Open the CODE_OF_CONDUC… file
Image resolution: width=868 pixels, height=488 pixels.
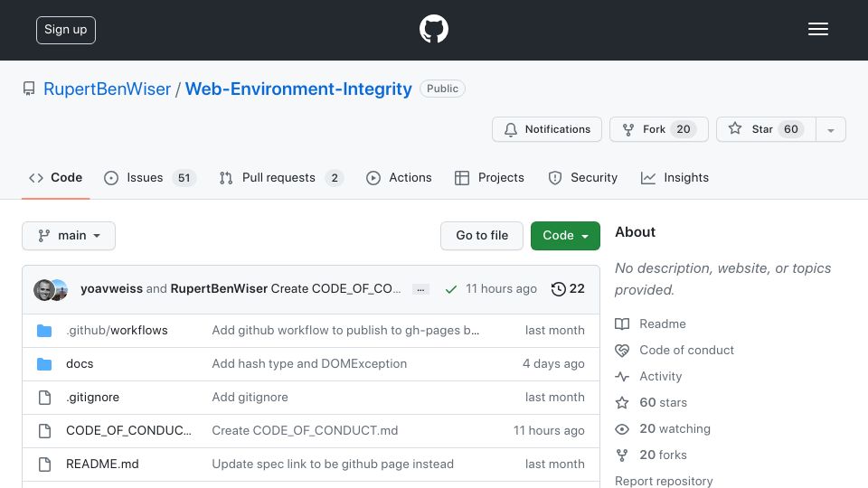click(x=128, y=430)
